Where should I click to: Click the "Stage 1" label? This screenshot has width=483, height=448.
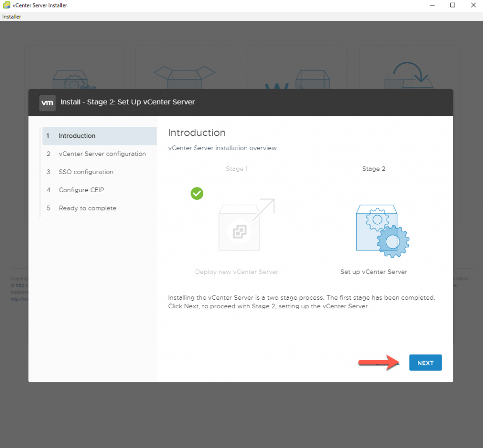pyautogui.click(x=237, y=169)
